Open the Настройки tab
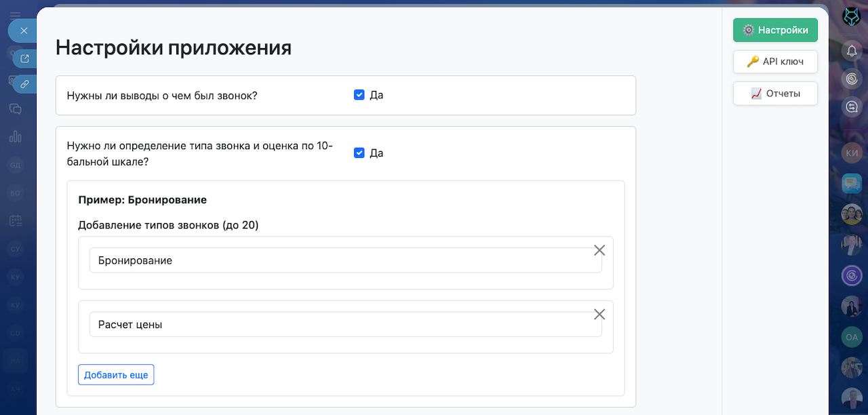Screen dimensions: 868x415 pyautogui.click(x=775, y=30)
